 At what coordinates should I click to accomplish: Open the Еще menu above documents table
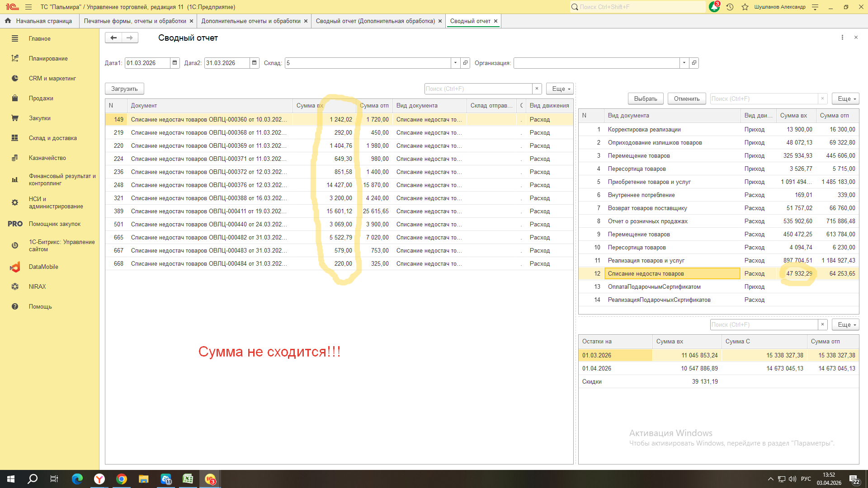(560, 89)
